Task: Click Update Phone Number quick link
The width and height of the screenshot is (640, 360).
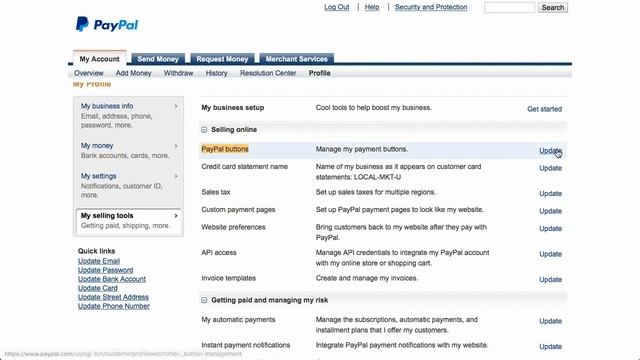Action: 113,306
